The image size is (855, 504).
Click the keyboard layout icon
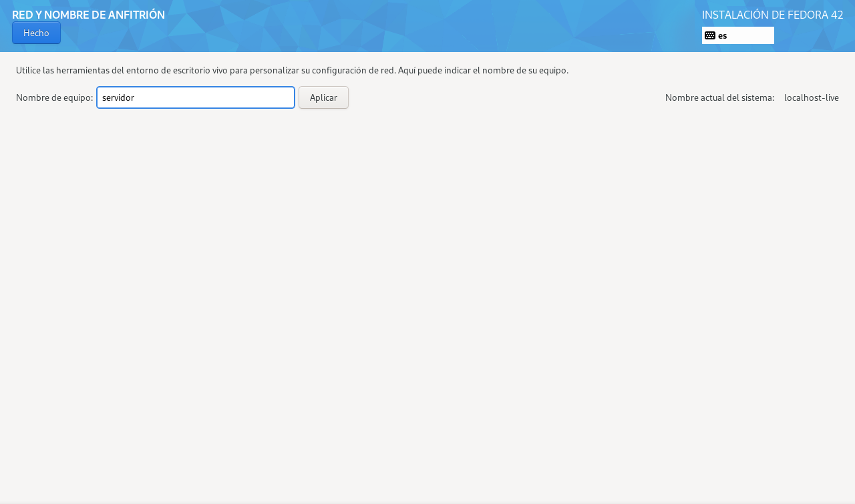tap(710, 35)
